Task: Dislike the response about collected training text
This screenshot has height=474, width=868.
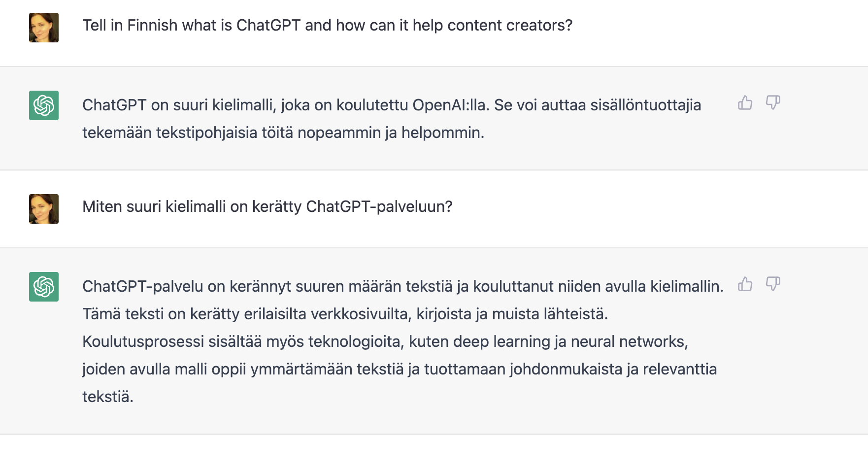Action: (773, 284)
